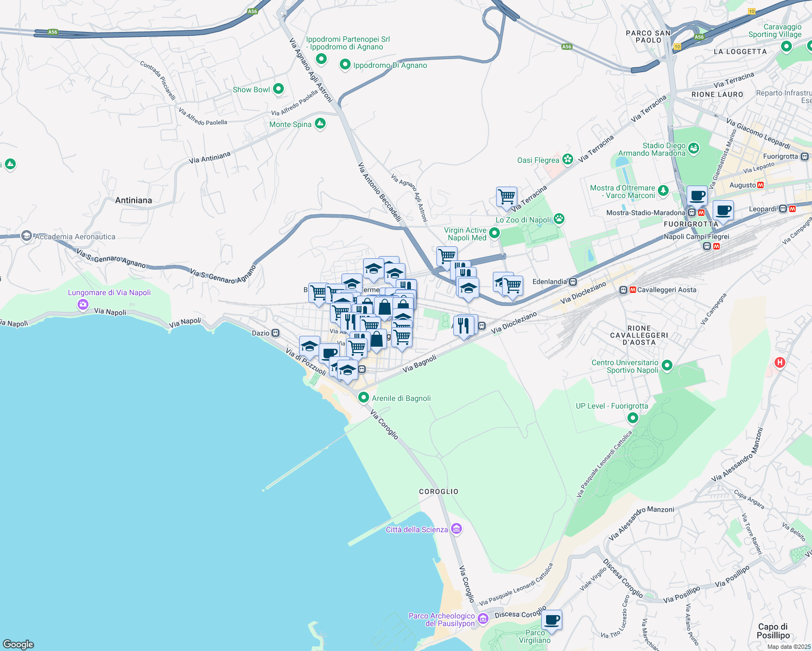
Task: Open Stadio Diego Armando Maradona stadium marker
Action: pos(694,148)
